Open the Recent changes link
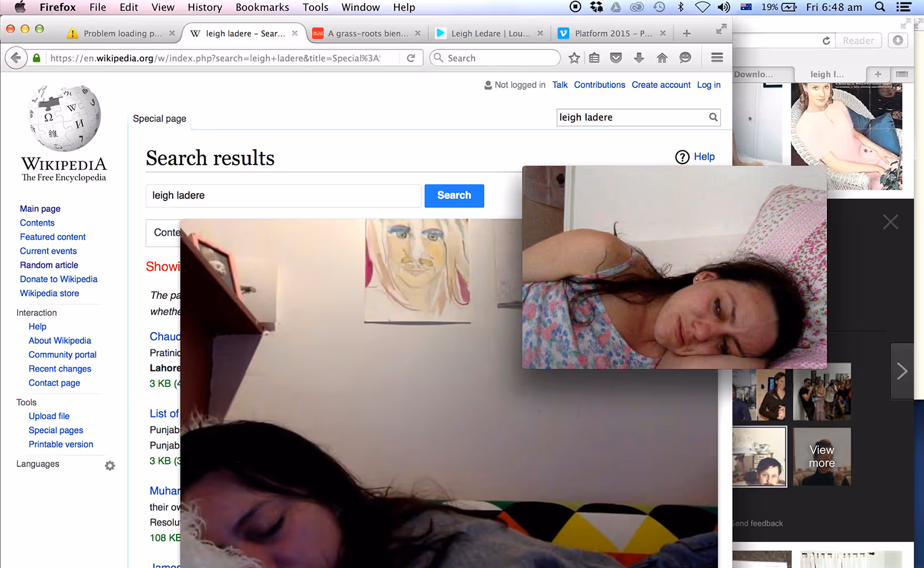The height and width of the screenshot is (568, 924). 60,369
